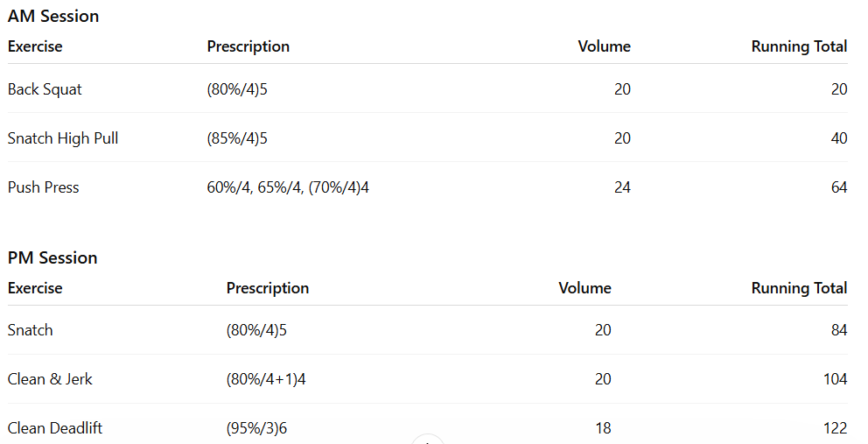The height and width of the screenshot is (444, 868).
Task: Click the Push Press prescription text
Action: coord(288,187)
